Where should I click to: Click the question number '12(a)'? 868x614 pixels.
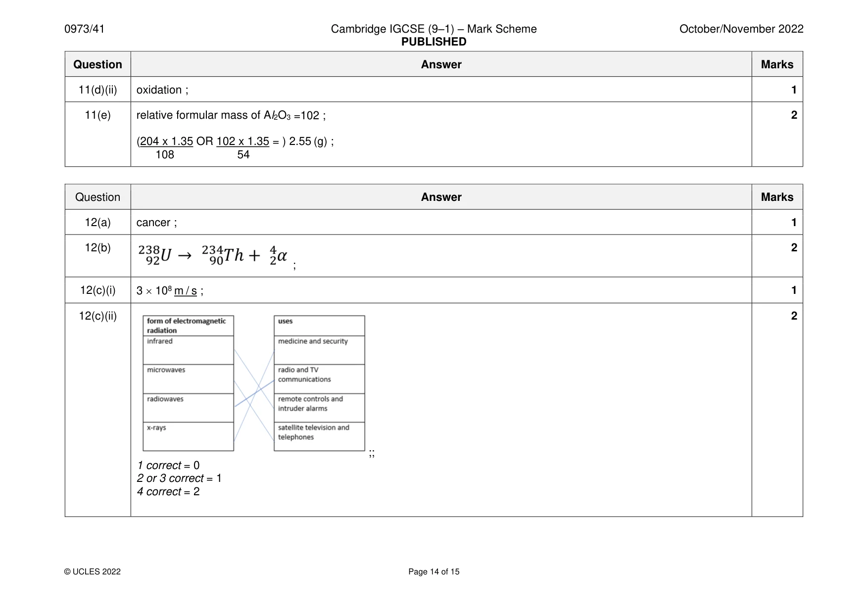click(x=97, y=222)
